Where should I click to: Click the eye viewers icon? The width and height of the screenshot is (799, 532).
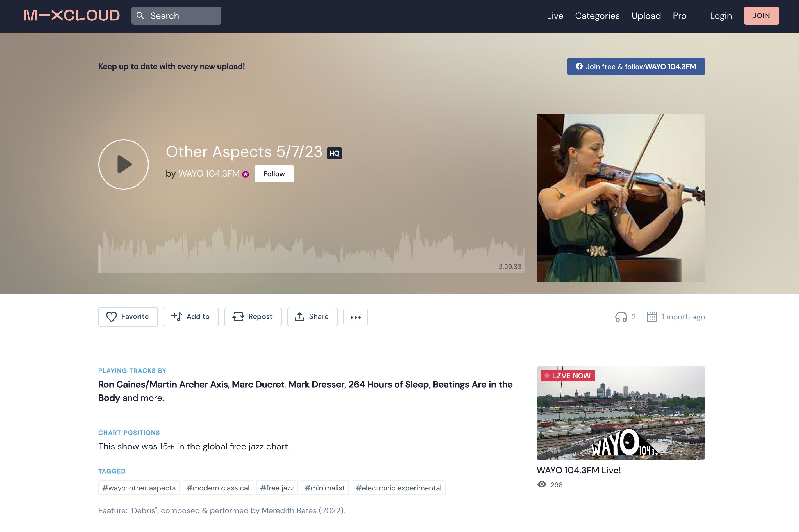[542, 485]
